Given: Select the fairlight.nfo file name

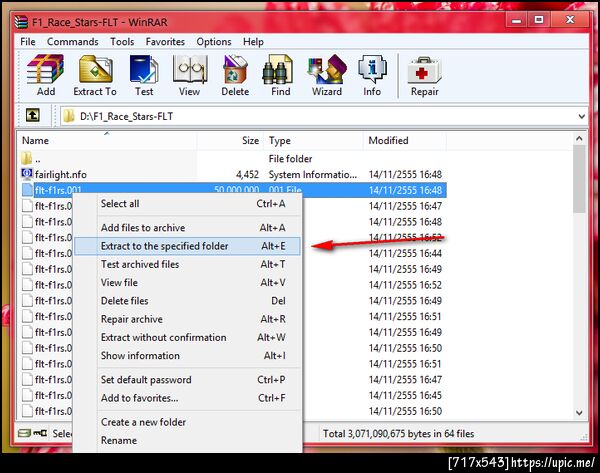Looking at the screenshot, I should click(61, 175).
